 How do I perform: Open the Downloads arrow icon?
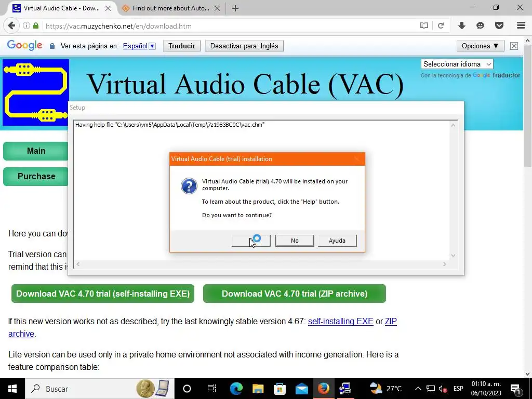[x=462, y=26]
